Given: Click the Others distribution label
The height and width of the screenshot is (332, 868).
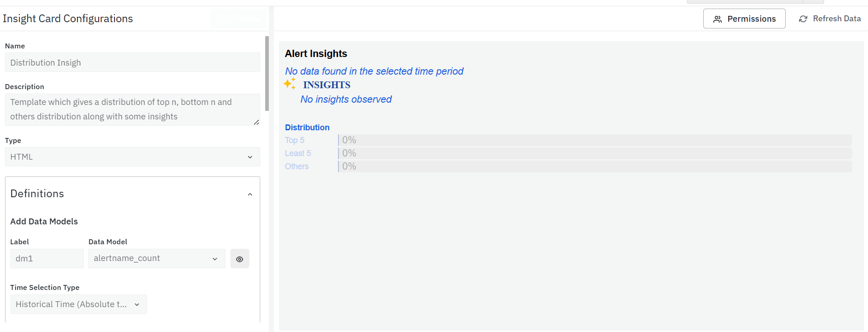Looking at the screenshot, I should tap(296, 166).
